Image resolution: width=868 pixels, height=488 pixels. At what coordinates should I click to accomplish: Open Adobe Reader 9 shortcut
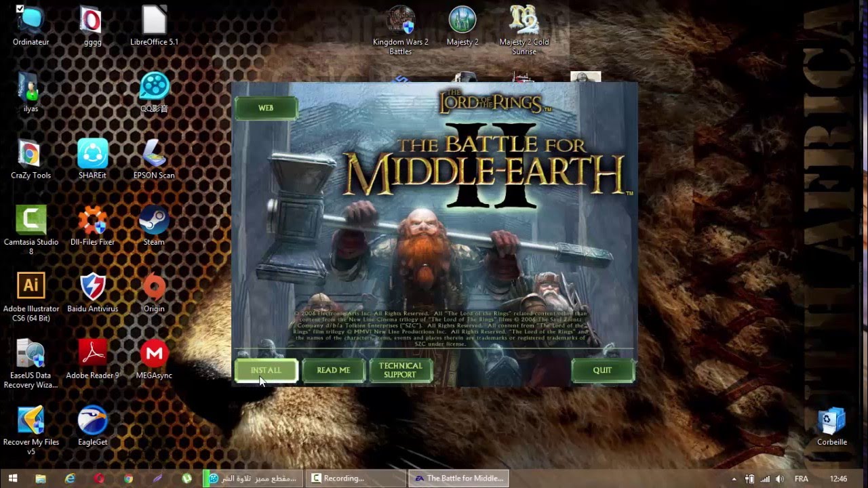[x=92, y=359]
